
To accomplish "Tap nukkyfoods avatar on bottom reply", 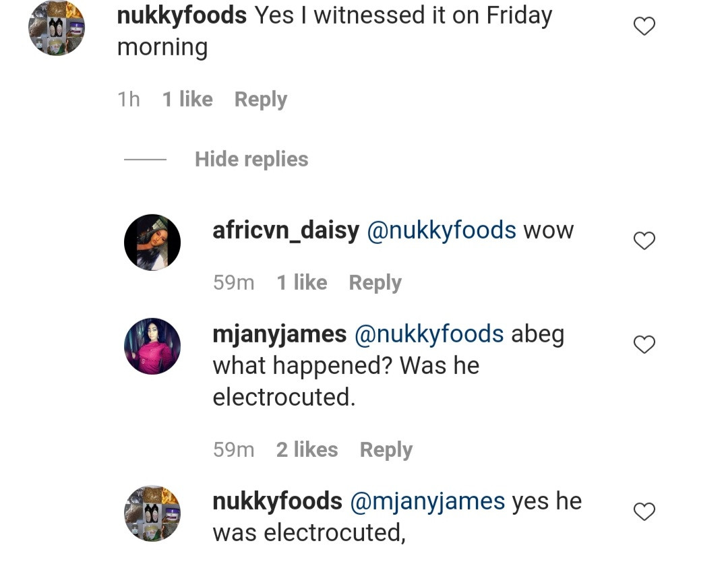I will (152, 513).
